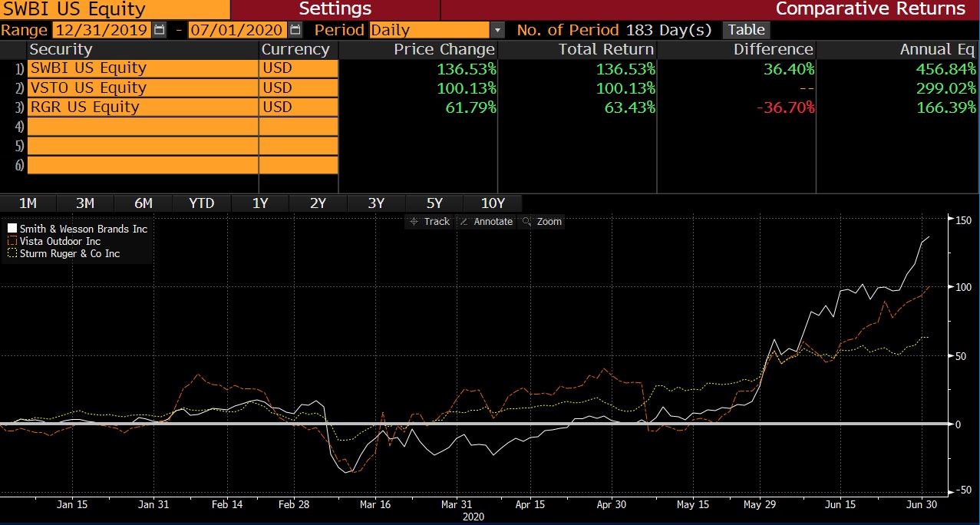The image size is (980, 525).
Task: Click Vista Outdoor Inc legend label
Action: [60, 241]
